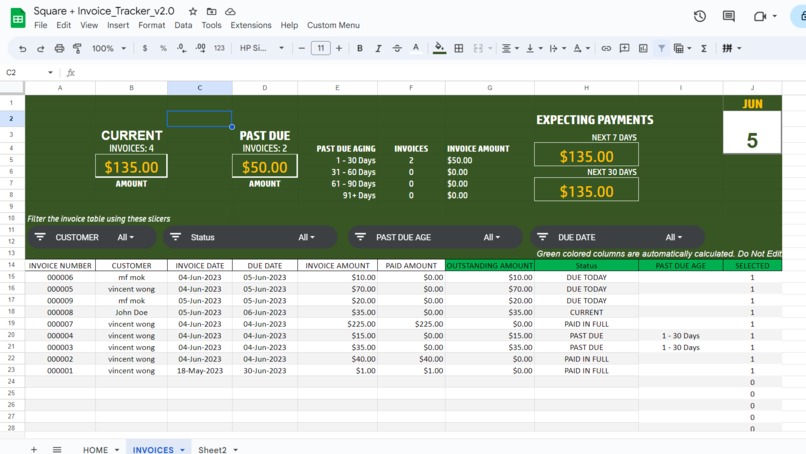
Task: Star the document
Action: pyautogui.click(x=193, y=11)
